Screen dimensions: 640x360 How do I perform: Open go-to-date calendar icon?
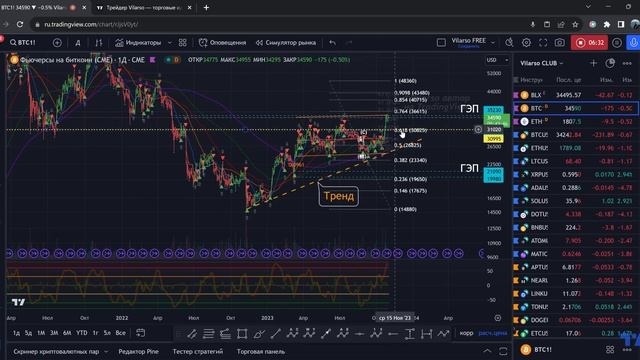pos(140,333)
